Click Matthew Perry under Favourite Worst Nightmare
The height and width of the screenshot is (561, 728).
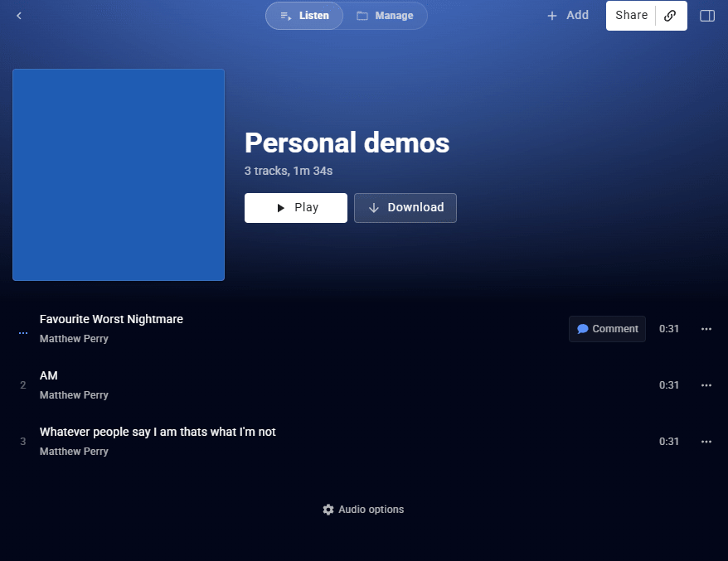(74, 339)
